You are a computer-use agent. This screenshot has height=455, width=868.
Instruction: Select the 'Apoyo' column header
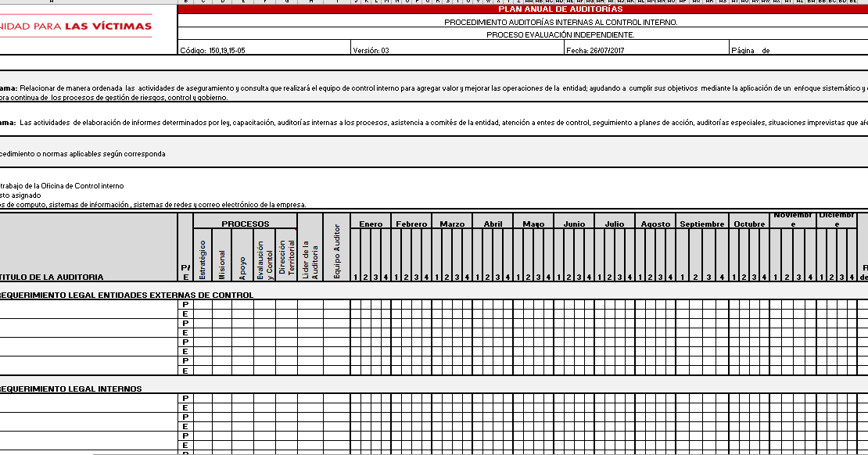242,255
